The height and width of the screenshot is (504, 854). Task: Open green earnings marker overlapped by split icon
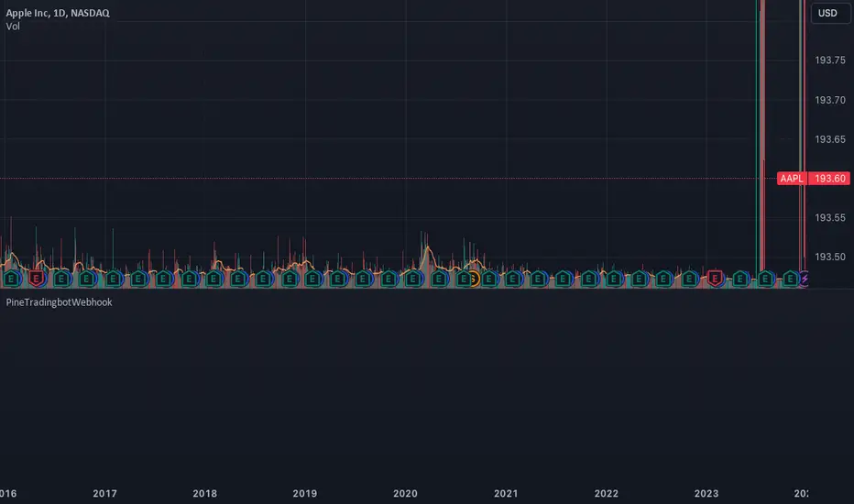click(463, 279)
